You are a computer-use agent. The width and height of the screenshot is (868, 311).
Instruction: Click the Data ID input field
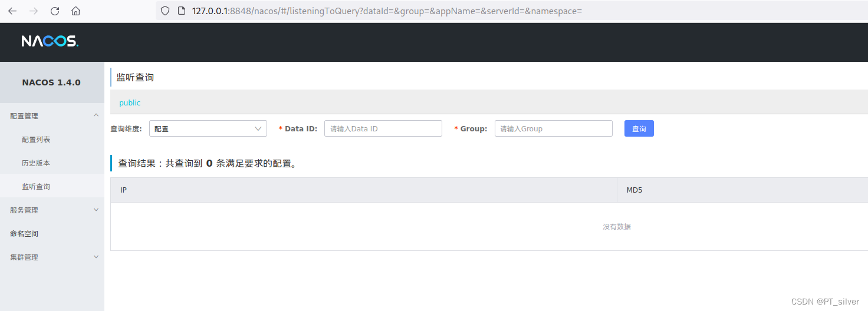click(x=383, y=128)
